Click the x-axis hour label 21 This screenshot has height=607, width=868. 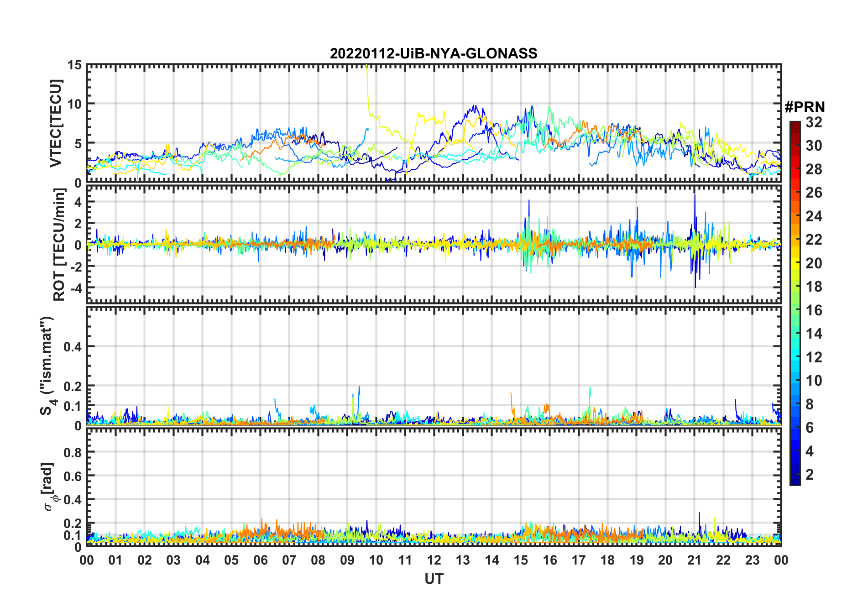point(694,560)
